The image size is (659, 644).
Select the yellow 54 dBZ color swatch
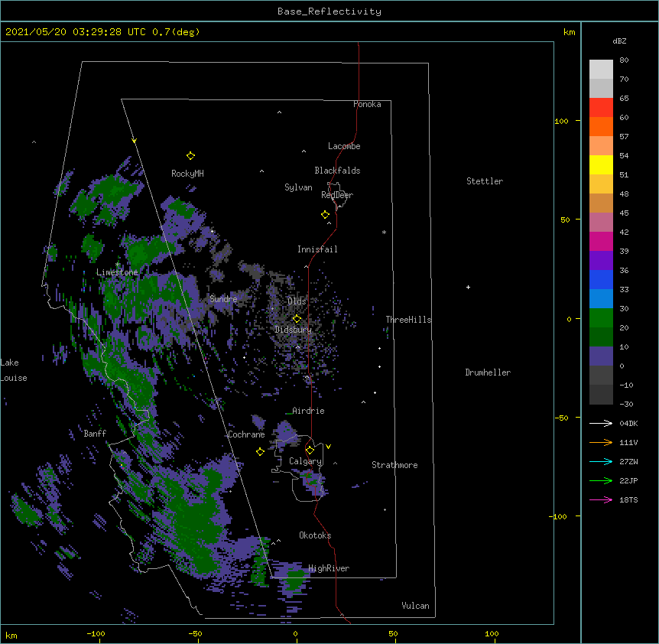pyautogui.click(x=601, y=164)
